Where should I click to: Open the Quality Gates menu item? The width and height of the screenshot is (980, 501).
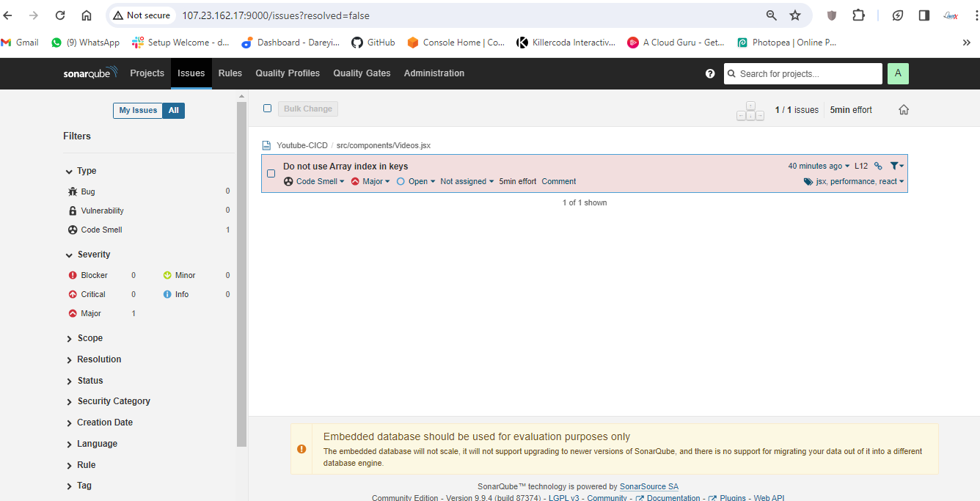[362, 73]
